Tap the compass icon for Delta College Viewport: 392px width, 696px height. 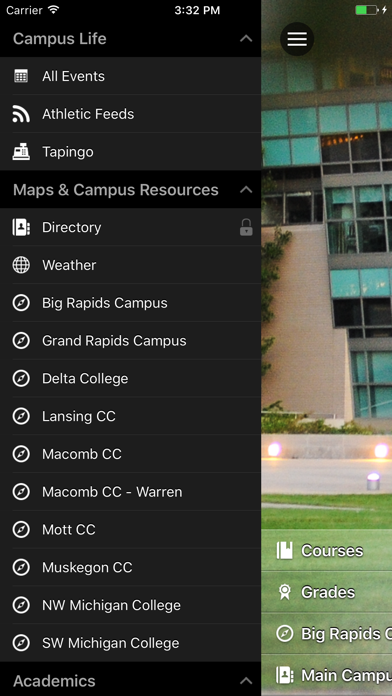[x=21, y=379]
